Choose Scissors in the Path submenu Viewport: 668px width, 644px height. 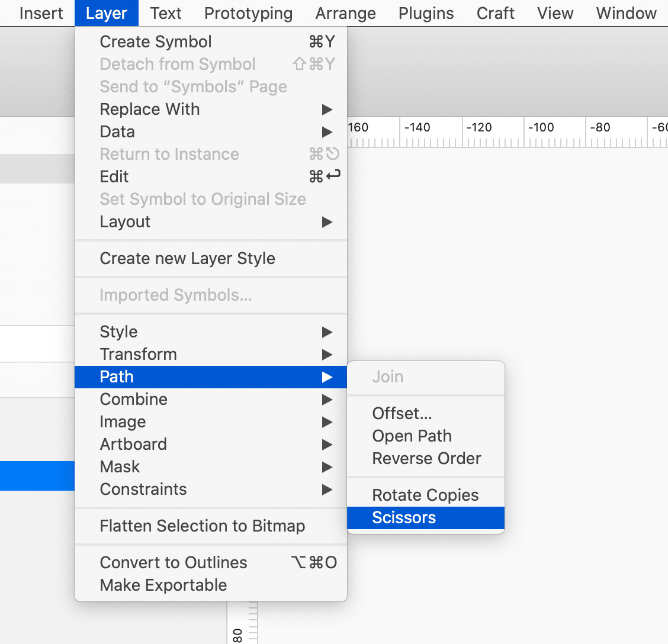[x=404, y=518]
